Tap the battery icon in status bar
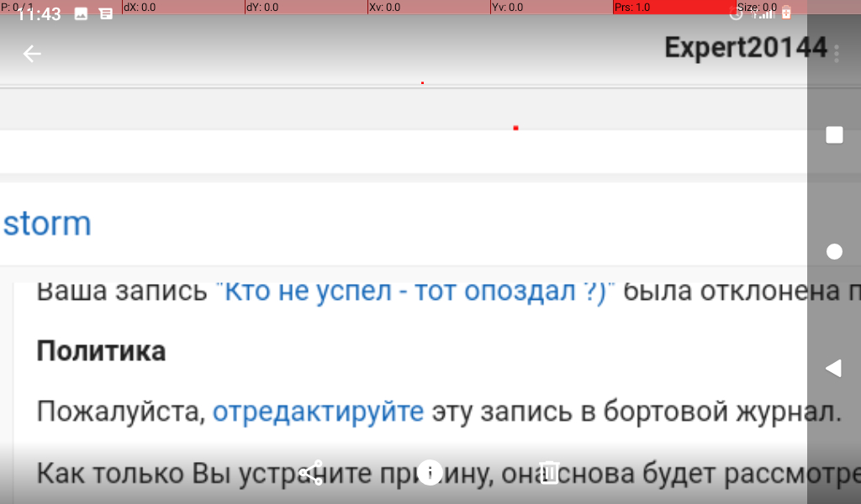 (786, 13)
